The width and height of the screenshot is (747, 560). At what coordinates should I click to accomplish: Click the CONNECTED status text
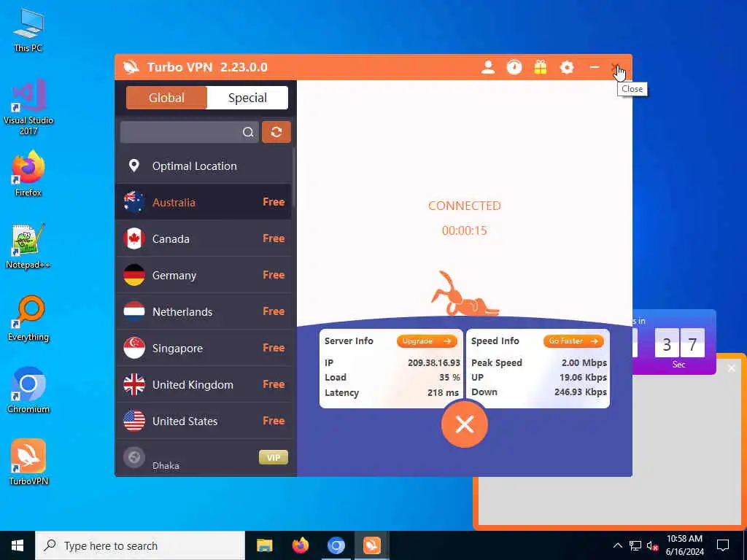tap(465, 206)
